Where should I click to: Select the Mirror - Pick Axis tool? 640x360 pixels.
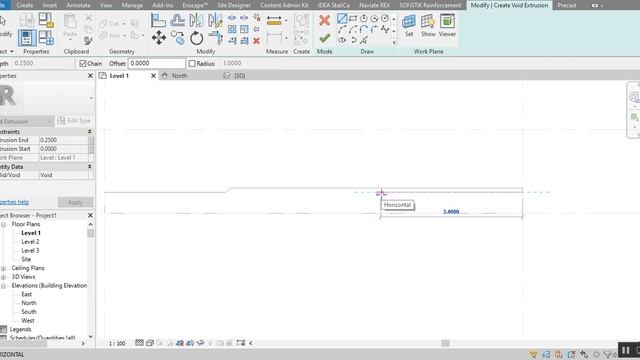(x=196, y=20)
